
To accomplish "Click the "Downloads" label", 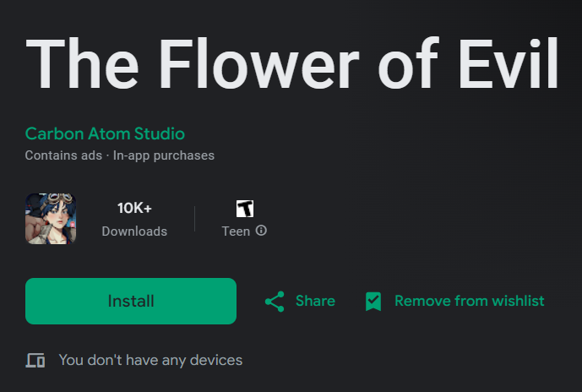I will 134,231.
